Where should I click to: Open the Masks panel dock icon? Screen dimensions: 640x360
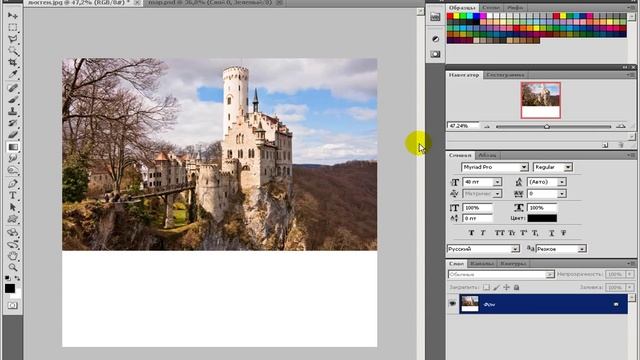[x=435, y=54]
